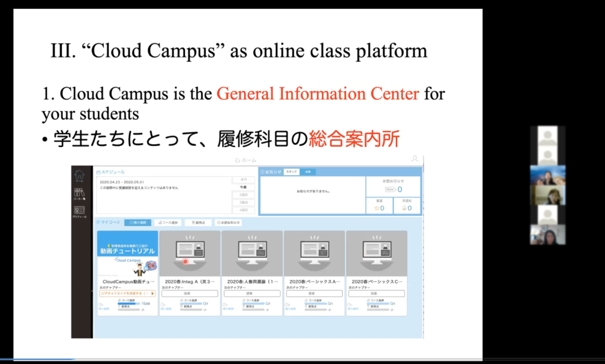
Task: Select the bottom participant video tile
Action: pyautogui.click(x=548, y=235)
